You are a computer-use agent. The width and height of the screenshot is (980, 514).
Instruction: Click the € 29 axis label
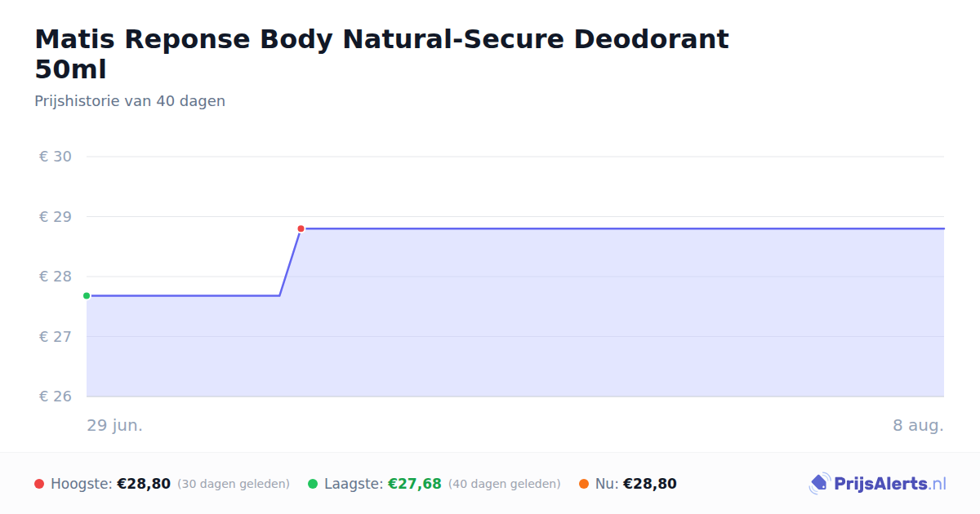[56, 217]
